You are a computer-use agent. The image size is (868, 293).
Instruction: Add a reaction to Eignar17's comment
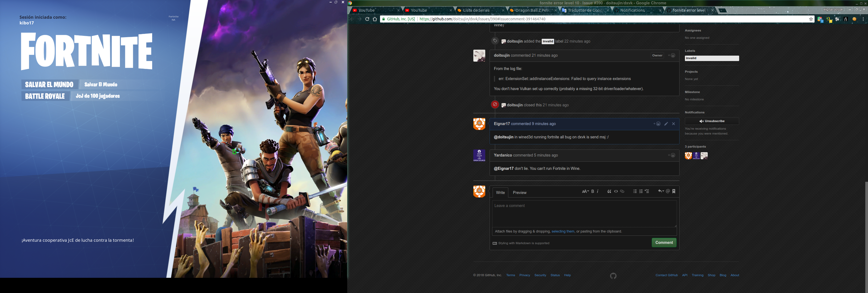(657, 124)
